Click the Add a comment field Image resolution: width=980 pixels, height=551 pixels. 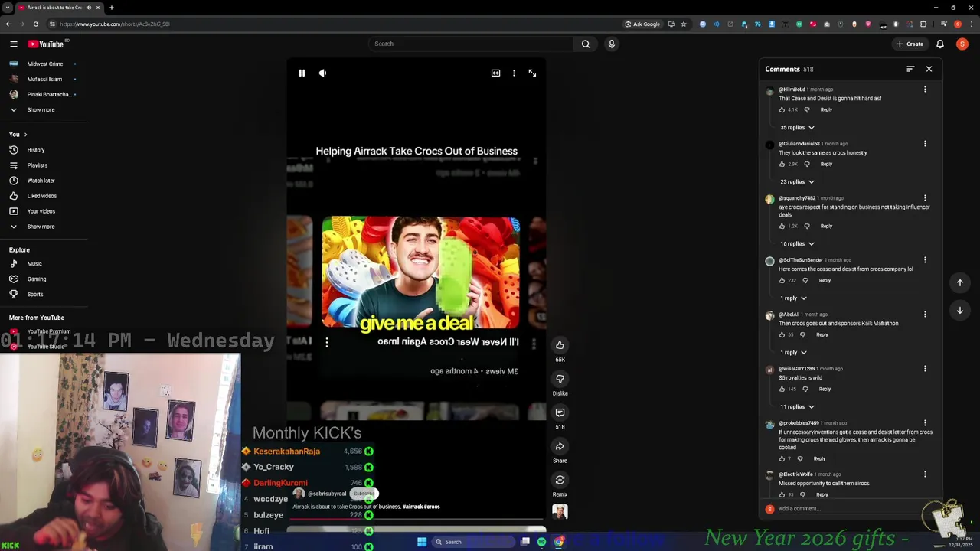pos(856,509)
